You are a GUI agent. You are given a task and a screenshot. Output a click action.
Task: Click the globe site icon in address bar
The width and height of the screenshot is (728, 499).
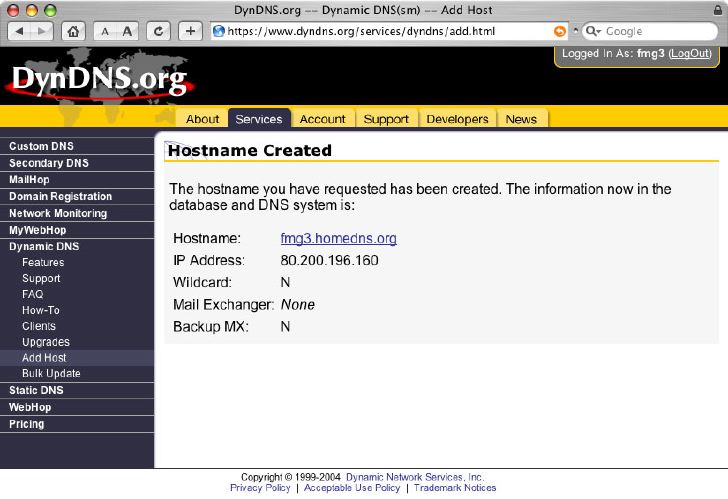point(219,31)
